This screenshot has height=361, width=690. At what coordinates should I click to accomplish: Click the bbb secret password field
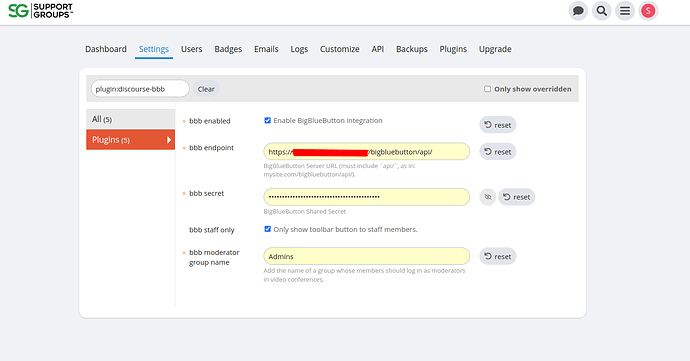tap(367, 197)
